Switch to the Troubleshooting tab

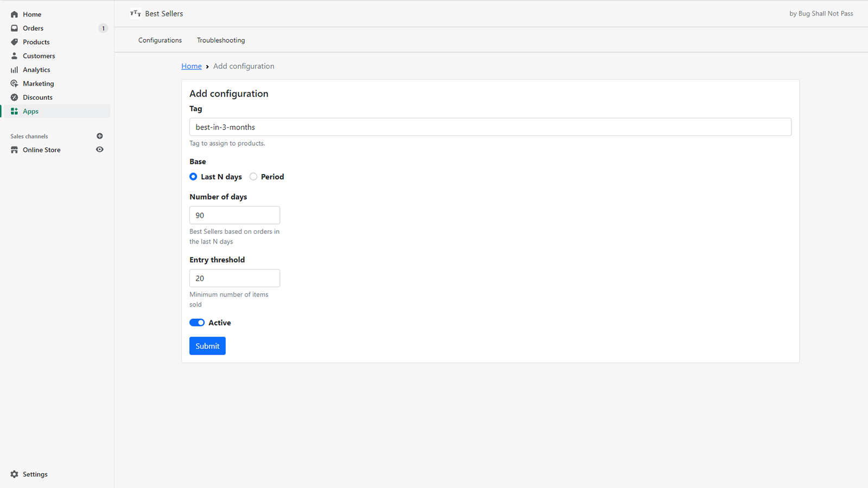pyautogui.click(x=221, y=40)
